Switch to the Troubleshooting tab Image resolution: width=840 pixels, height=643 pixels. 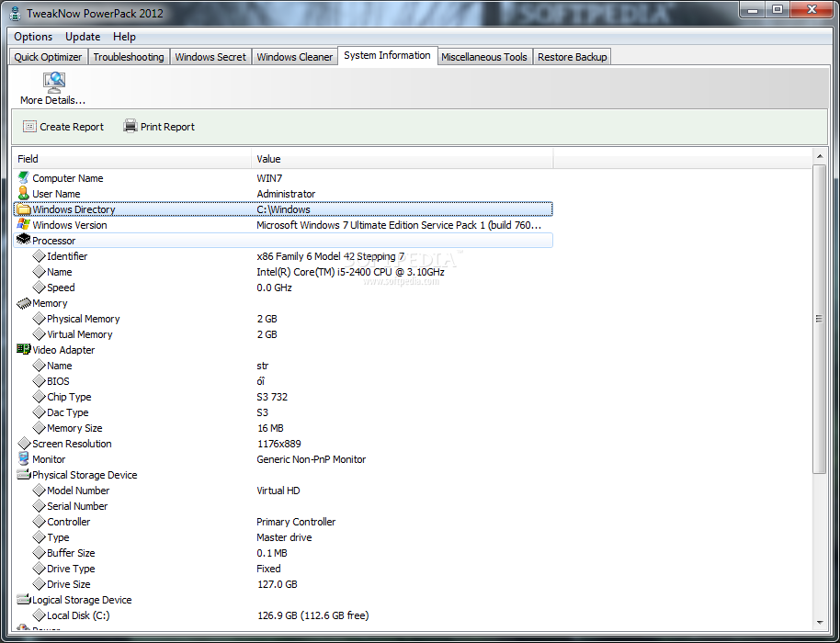point(129,57)
